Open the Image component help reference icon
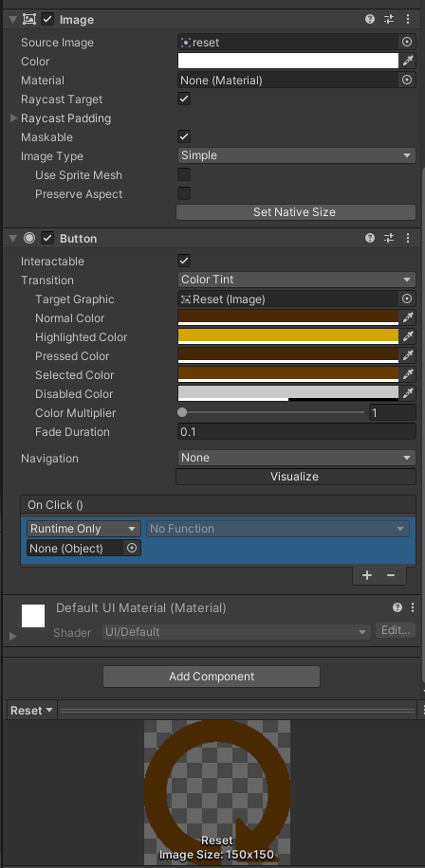Image resolution: width=425 pixels, height=868 pixels. (370, 19)
